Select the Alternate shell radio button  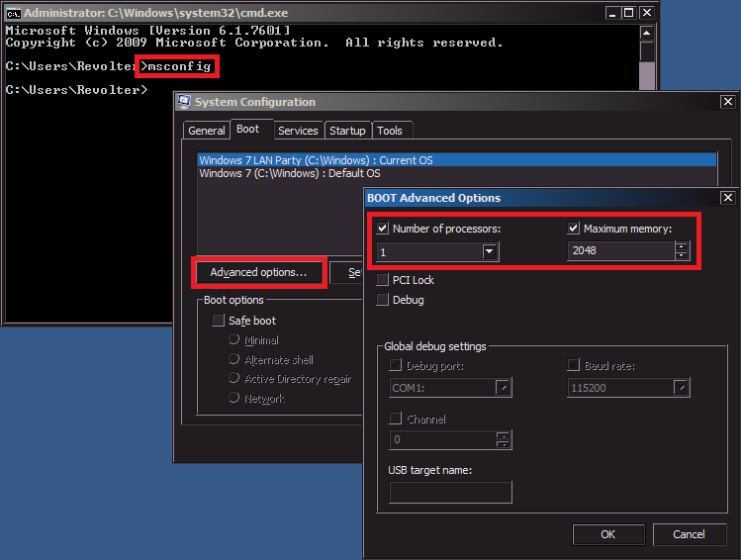233,359
